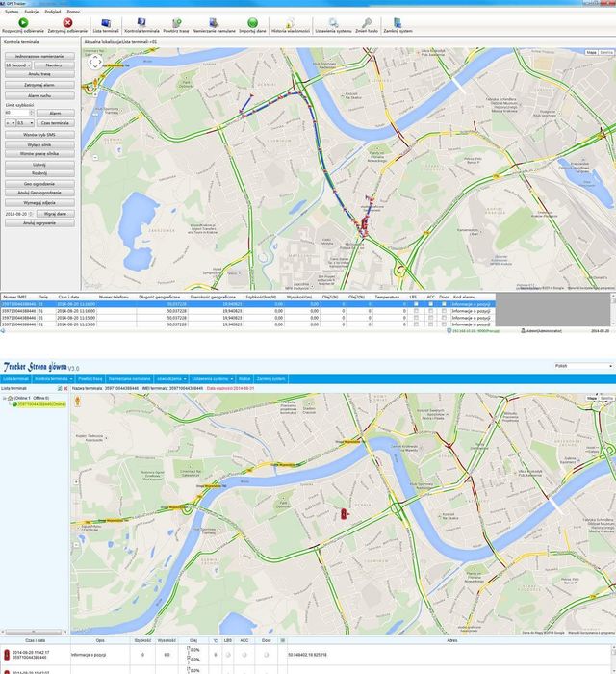The height and width of the screenshot is (674, 616).
Task: Click the green Rozpocznij odbieranie play icon
Action: (x=23, y=22)
